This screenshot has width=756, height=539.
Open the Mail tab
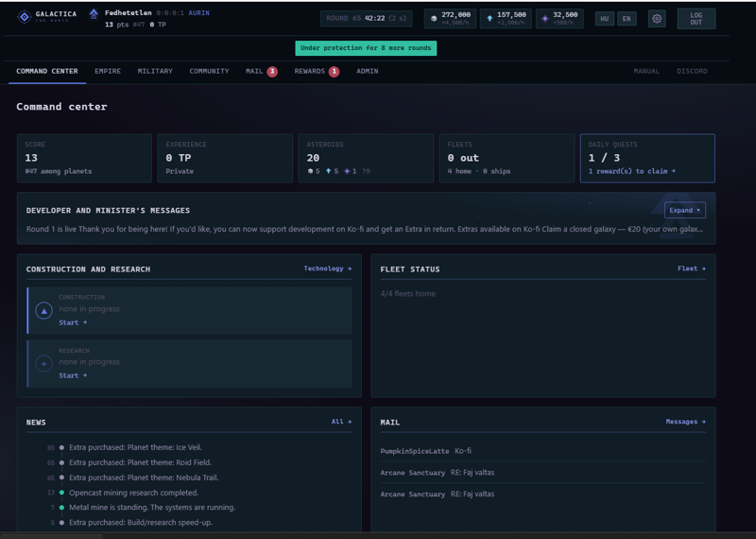click(x=254, y=72)
